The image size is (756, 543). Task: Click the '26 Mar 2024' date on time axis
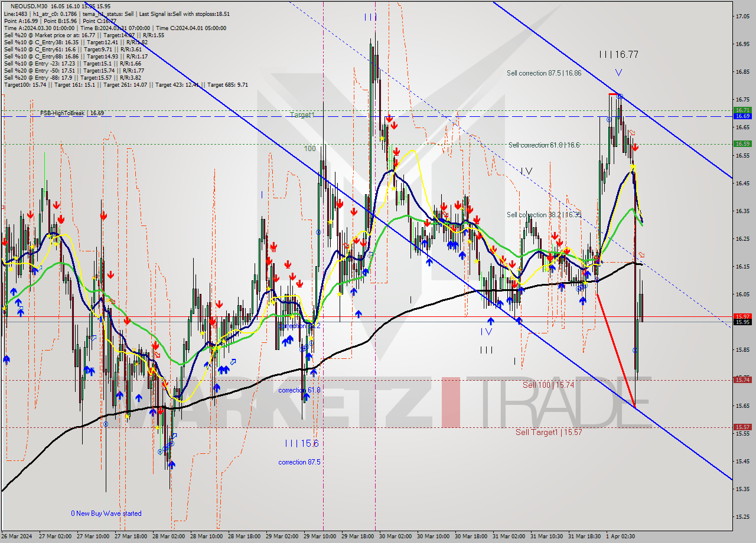(17, 537)
